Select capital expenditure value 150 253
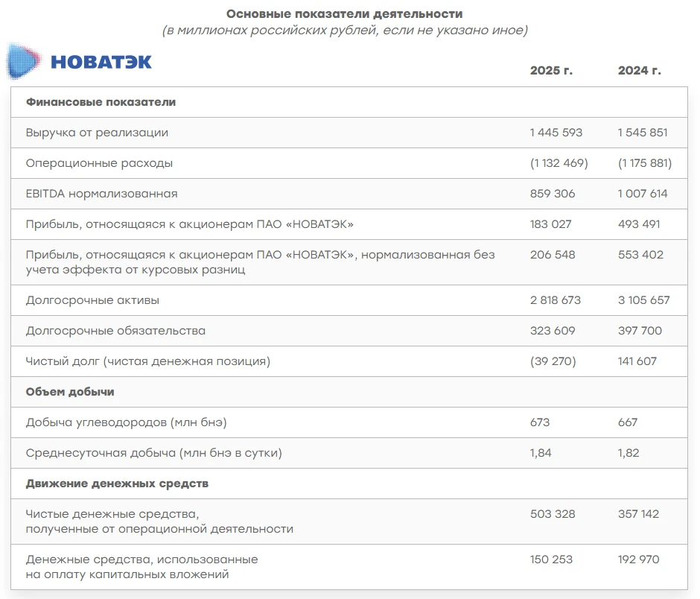Screen dimensions: 700x599 [551, 560]
